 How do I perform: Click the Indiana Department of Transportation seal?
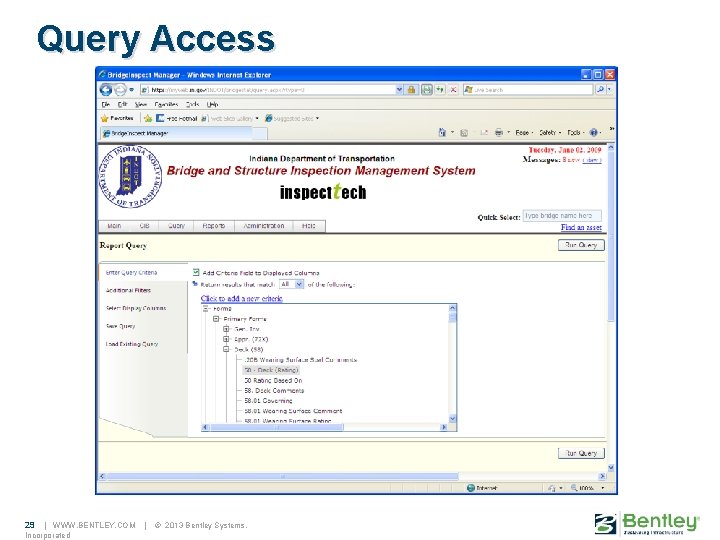(x=130, y=177)
